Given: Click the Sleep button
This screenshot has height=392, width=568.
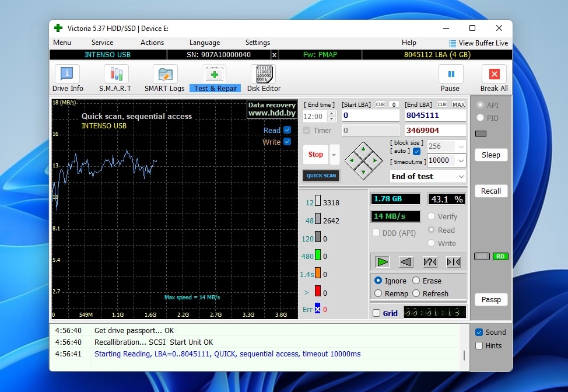Looking at the screenshot, I should point(490,155).
